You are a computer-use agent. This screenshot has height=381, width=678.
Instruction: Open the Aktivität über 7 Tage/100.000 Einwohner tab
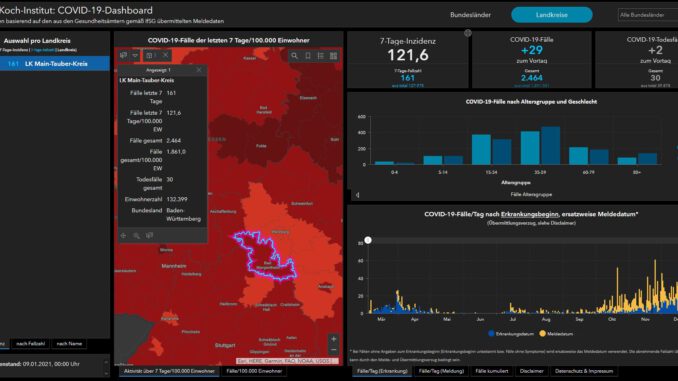[169, 371]
